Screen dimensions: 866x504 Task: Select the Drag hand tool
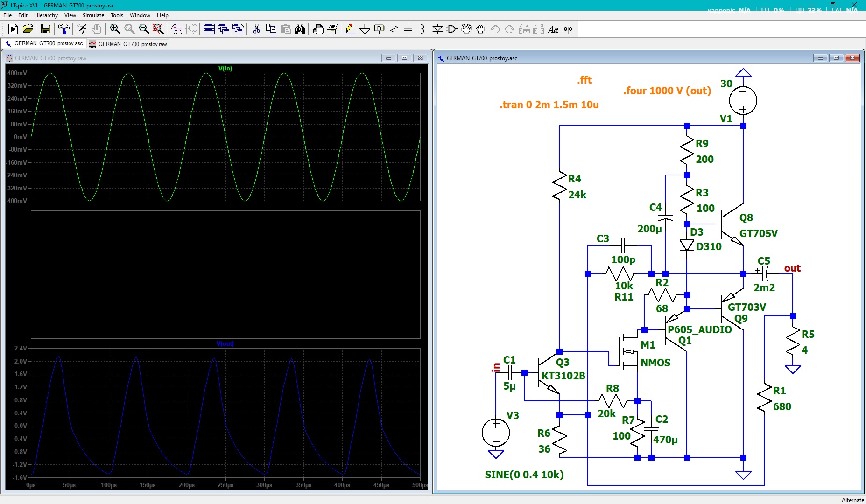tap(481, 29)
